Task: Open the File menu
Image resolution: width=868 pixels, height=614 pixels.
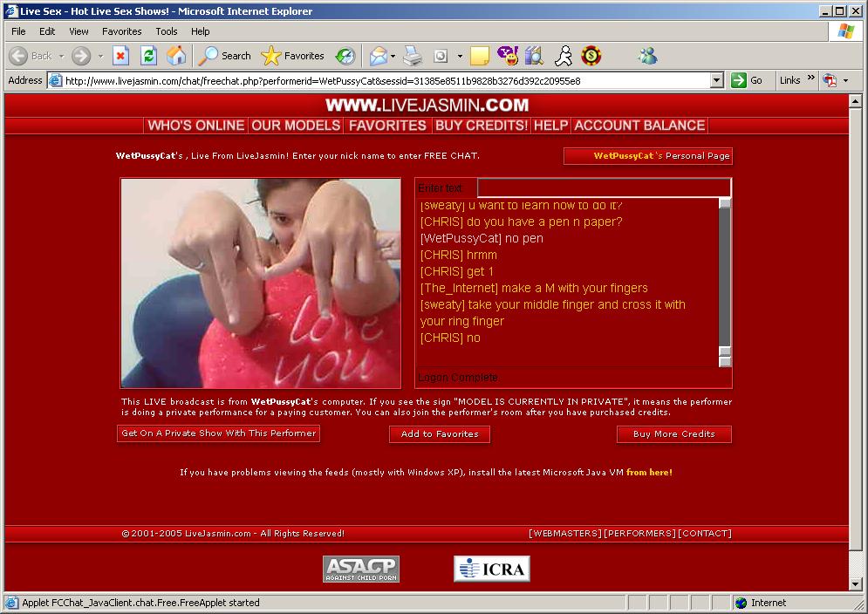Action: (x=18, y=31)
